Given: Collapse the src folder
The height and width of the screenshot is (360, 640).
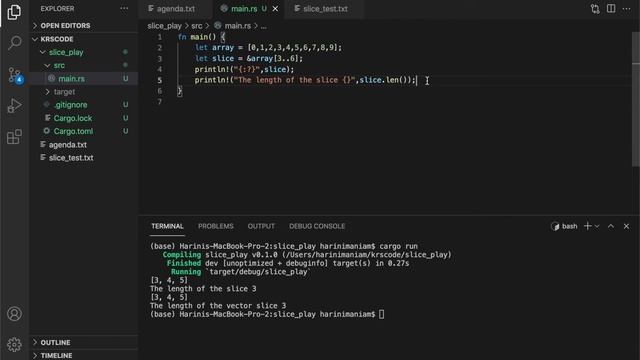Looking at the screenshot, I should (x=84, y=65).
